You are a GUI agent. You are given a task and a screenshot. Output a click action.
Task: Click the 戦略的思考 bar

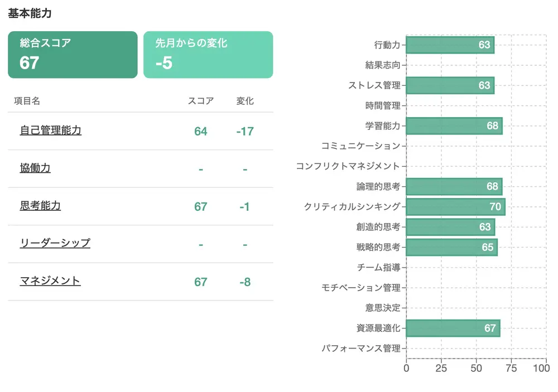(451, 247)
